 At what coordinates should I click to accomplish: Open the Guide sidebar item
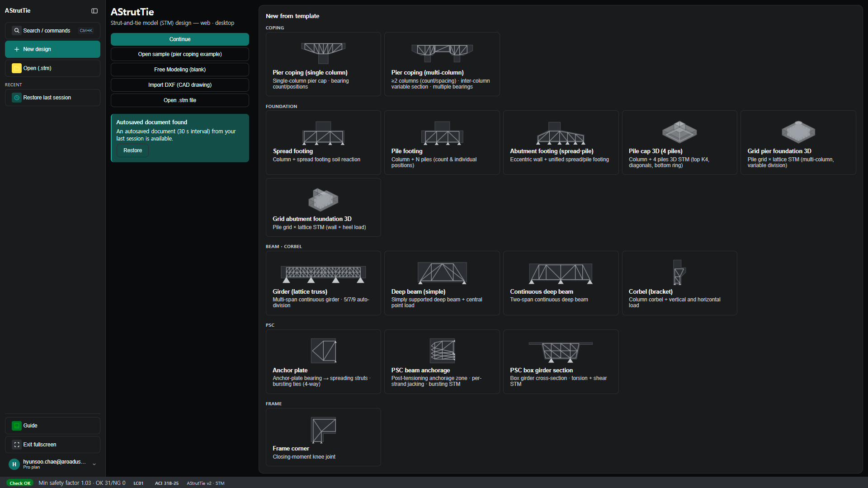tap(52, 426)
